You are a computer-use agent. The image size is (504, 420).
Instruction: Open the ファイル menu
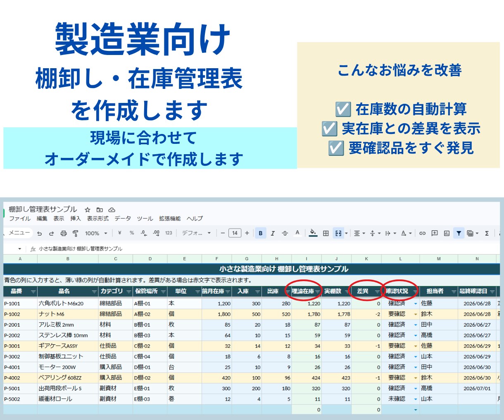[x=20, y=219]
